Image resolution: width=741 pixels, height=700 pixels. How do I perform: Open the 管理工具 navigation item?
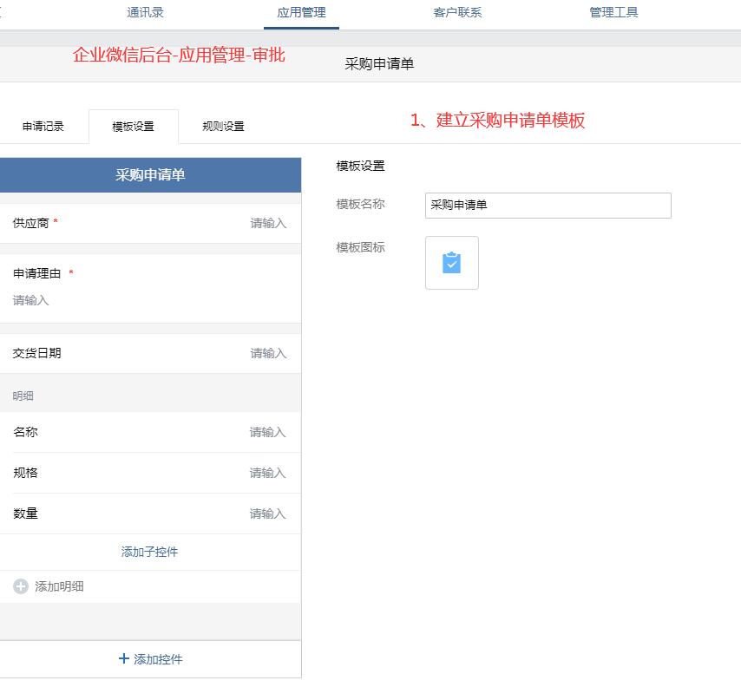(x=613, y=13)
